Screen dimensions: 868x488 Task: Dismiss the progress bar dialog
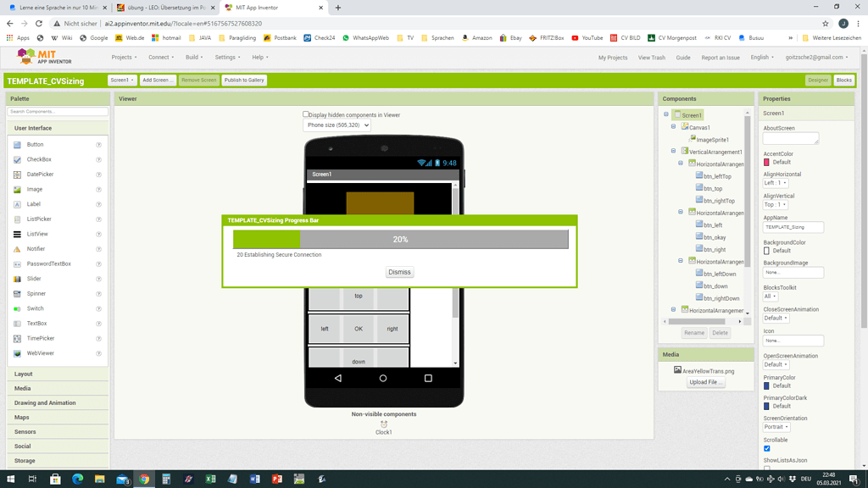(x=398, y=272)
